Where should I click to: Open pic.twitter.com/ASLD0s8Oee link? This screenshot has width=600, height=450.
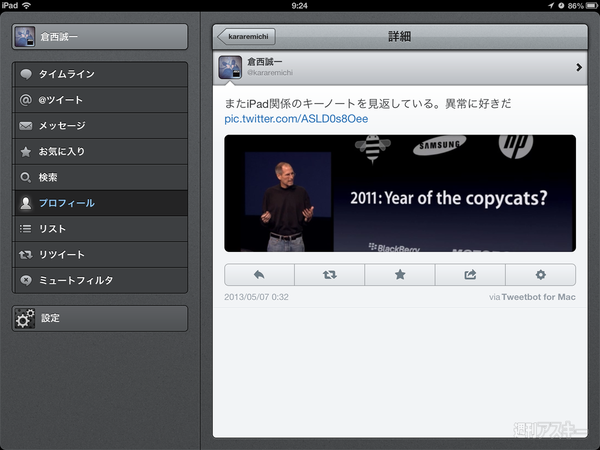296,119
